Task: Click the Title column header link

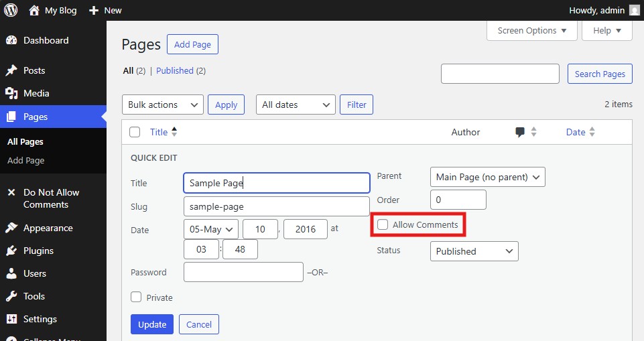Action: (x=159, y=132)
